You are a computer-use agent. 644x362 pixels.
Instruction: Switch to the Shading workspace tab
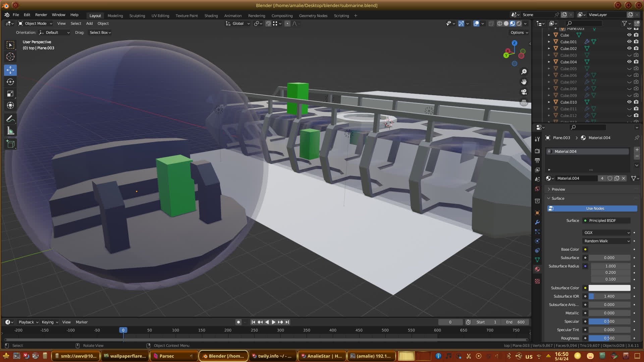211,16
